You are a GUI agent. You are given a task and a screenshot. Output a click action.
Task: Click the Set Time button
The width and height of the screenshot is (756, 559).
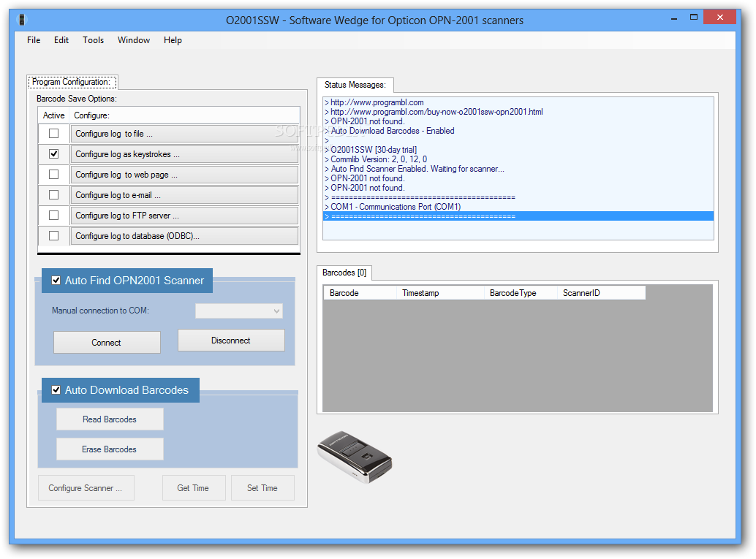pos(262,487)
